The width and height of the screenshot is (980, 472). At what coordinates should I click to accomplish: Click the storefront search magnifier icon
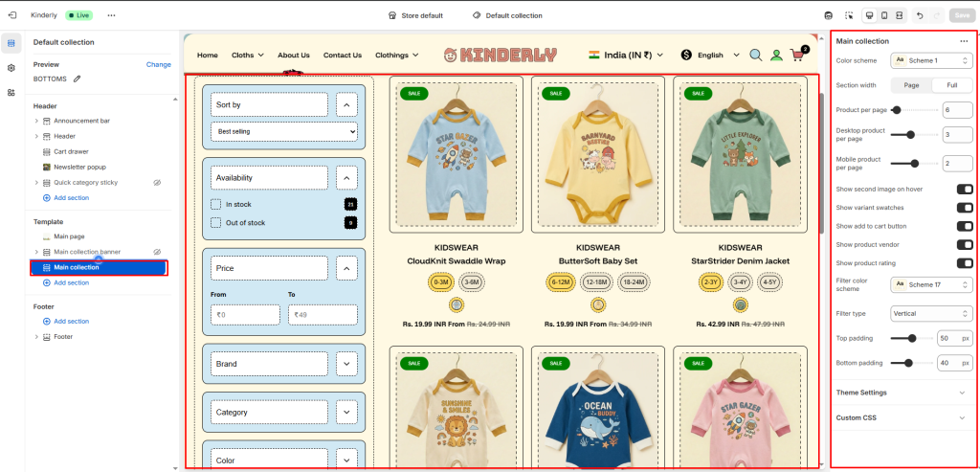click(756, 55)
